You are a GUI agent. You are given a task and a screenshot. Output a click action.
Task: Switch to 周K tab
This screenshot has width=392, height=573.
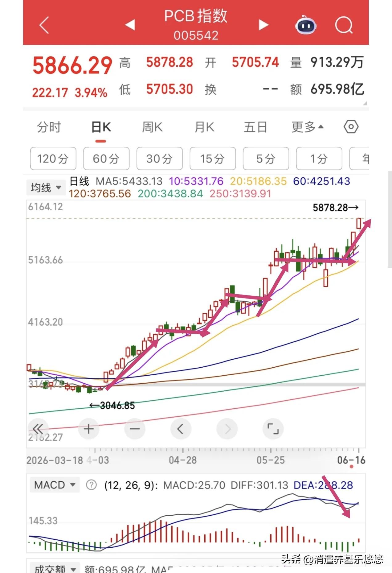(x=152, y=127)
